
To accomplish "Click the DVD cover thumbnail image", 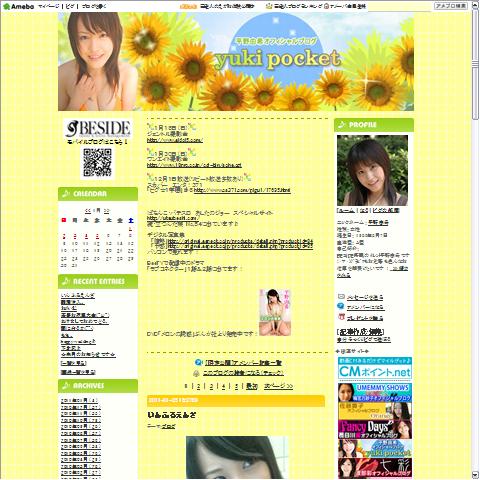I will click(275, 312).
